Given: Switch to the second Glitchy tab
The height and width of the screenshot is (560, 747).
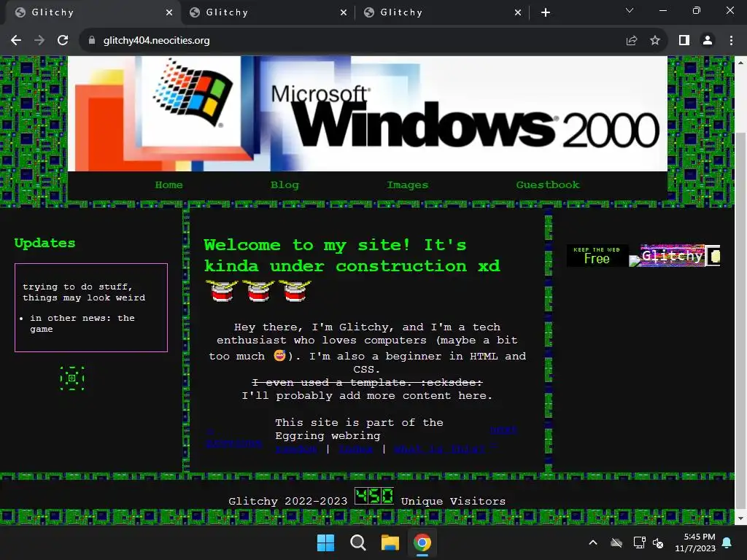Looking at the screenshot, I should [268, 12].
